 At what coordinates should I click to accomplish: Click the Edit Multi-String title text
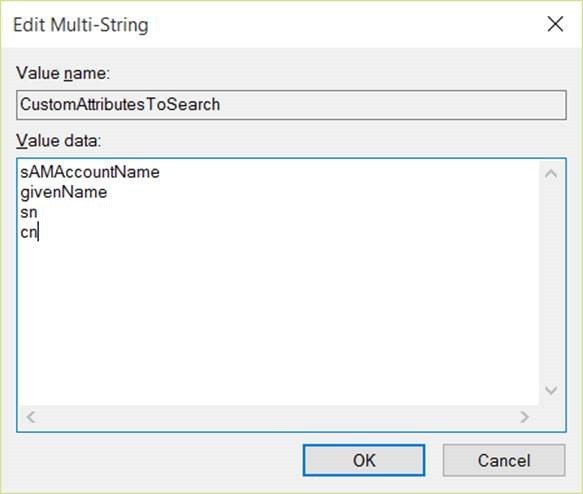[x=81, y=25]
